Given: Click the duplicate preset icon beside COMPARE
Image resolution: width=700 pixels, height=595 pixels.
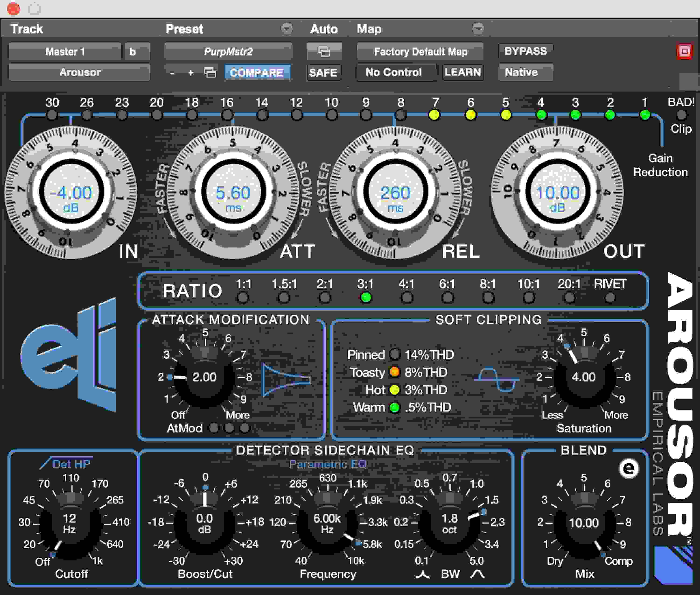Looking at the screenshot, I should 211,72.
